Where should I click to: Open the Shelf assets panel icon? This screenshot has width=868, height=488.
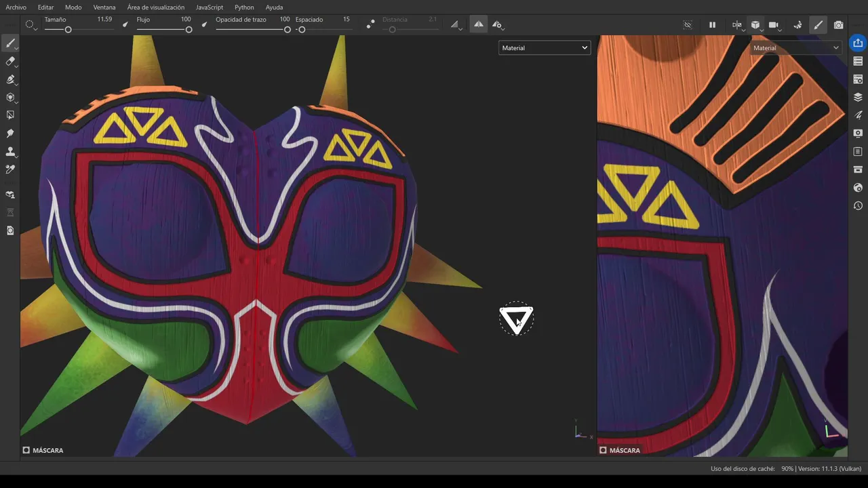pyautogui.click(x=858, y=169)
